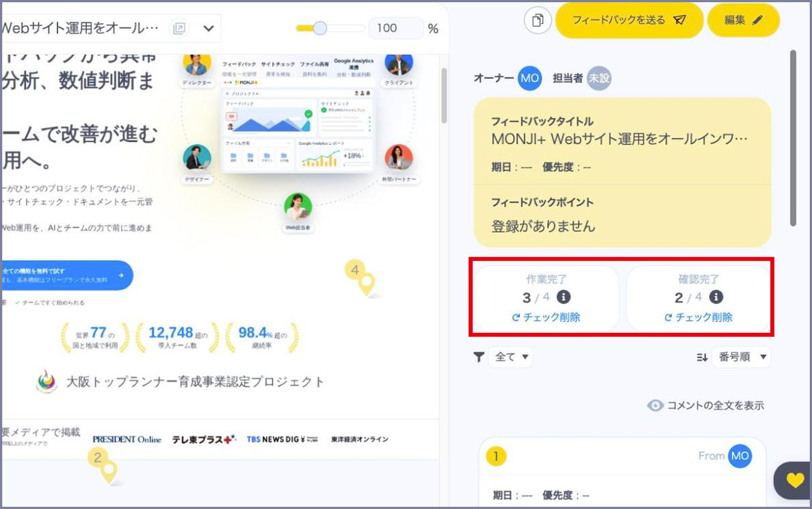Select feedback number 1 badge
Image resolution: width=812 pixels, height=509 pixels.
(495, 456)
